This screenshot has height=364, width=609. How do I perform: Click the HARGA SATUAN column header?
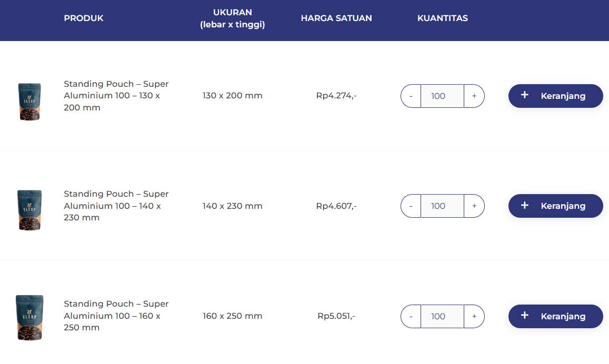[x=336, y=18]
